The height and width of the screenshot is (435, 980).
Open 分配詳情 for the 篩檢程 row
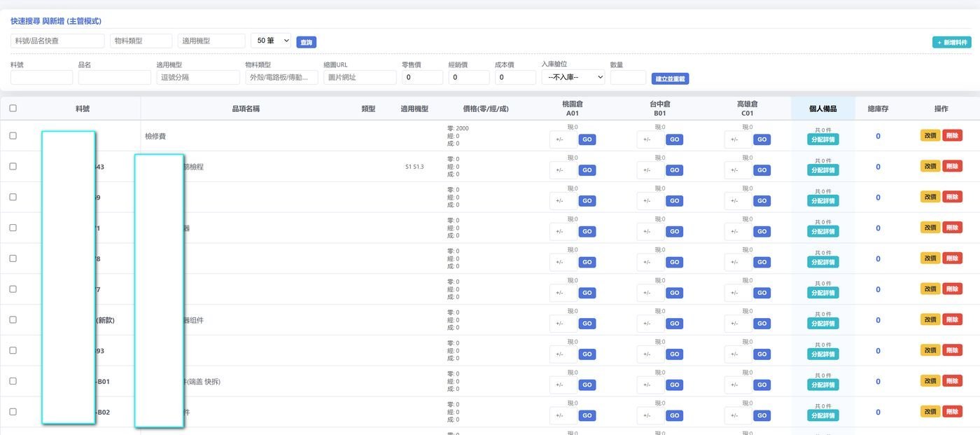pyautogui.click(x=822, y=170)
